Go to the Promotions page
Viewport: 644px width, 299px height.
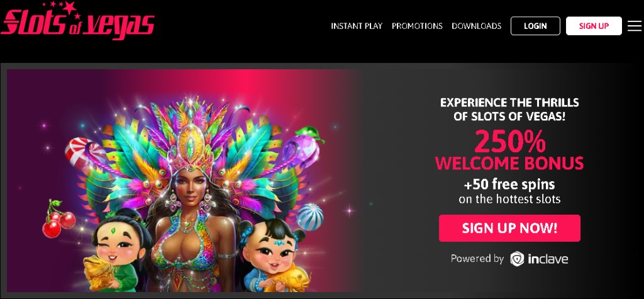[417, 26]
